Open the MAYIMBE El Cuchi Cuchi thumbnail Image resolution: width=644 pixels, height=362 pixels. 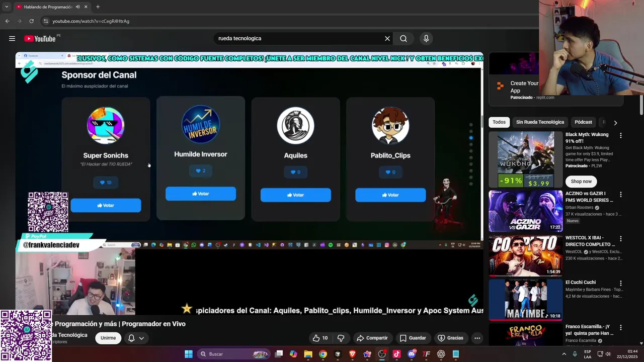point(526,300)
